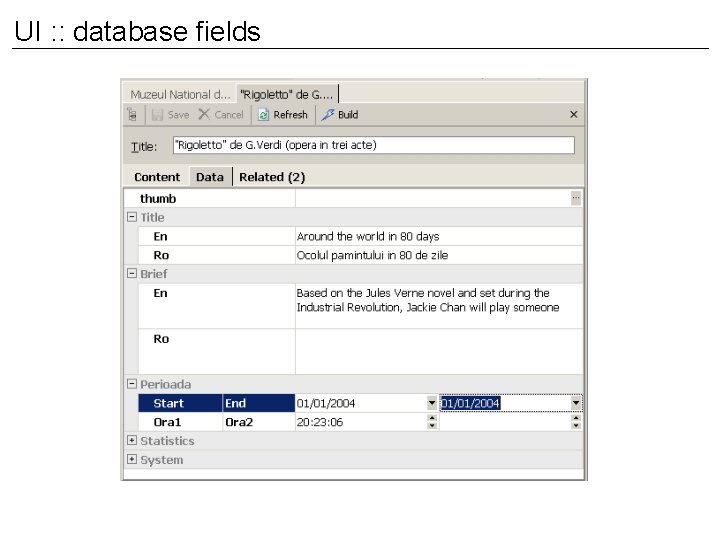The height and width of the screenshot is (540, 720).
Task: Open the Data tab
Action: 210,177
